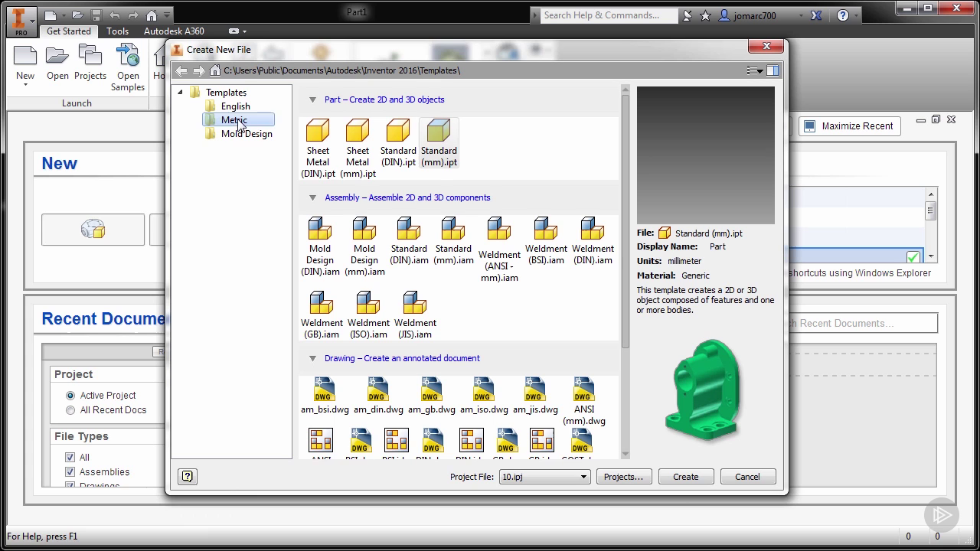The image size is (980, 551).
Task: Click the Create button
Action: point(686,477)
